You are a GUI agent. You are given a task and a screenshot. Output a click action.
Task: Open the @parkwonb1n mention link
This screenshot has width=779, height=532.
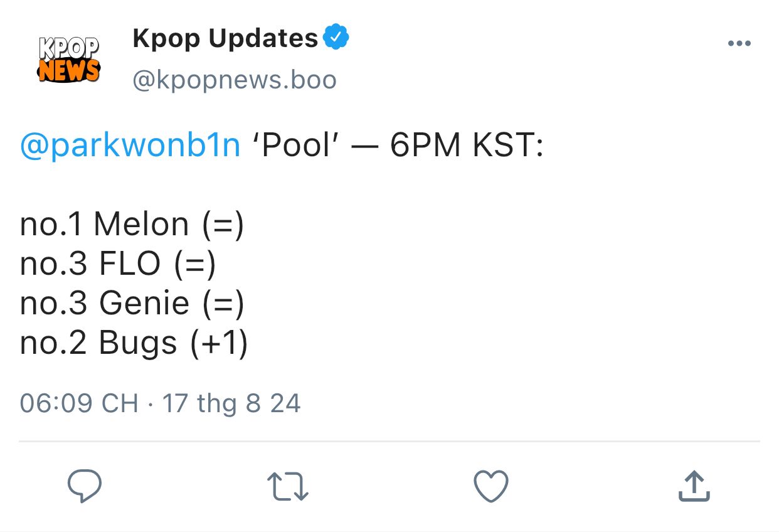[x=130, y=146]
